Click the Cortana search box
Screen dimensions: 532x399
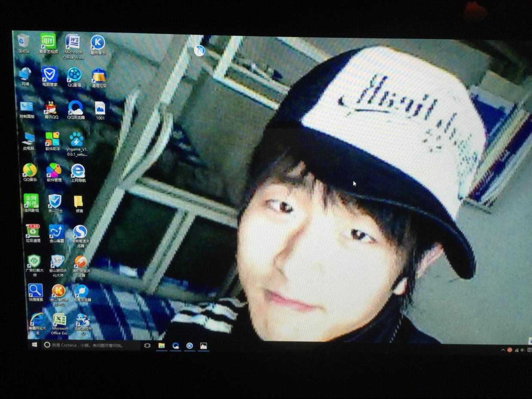pyautogui.click(x=91, y=345)
